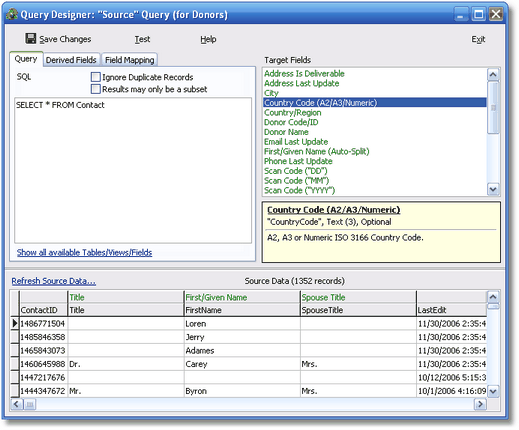This screenshot has width=519, height=430.
Task: Open the Help menu
Action: (x=208, y=39)
